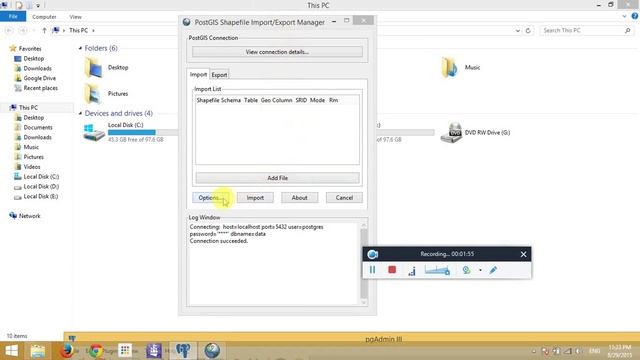This screenshot has width=640, height=360.
Task: Open Recent places in Favorites
Action: [x=40, y=88]
